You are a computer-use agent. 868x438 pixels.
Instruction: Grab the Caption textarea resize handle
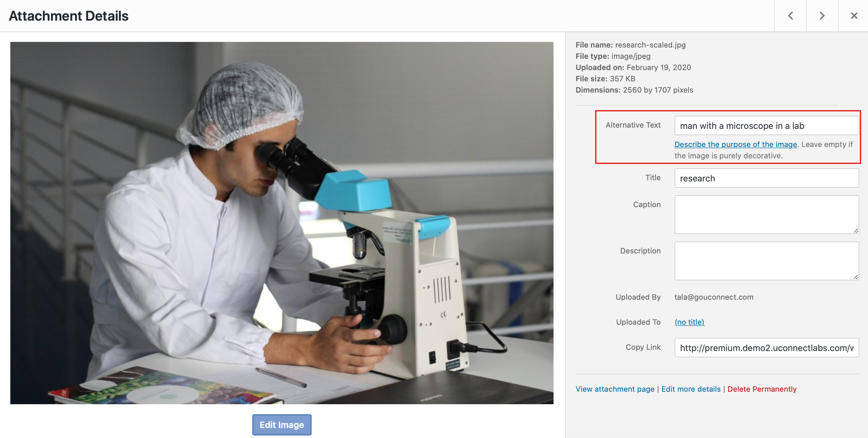tap(855, 231)
